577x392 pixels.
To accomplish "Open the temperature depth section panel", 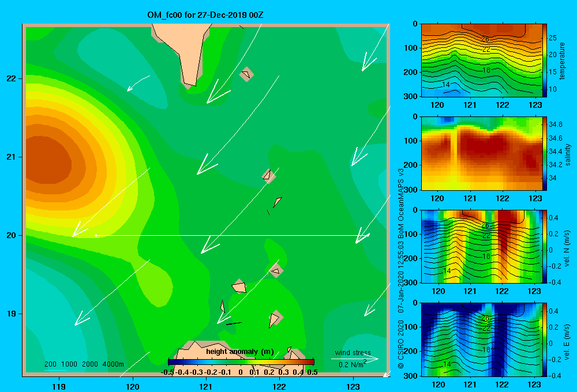I will (x=482, y=61).
